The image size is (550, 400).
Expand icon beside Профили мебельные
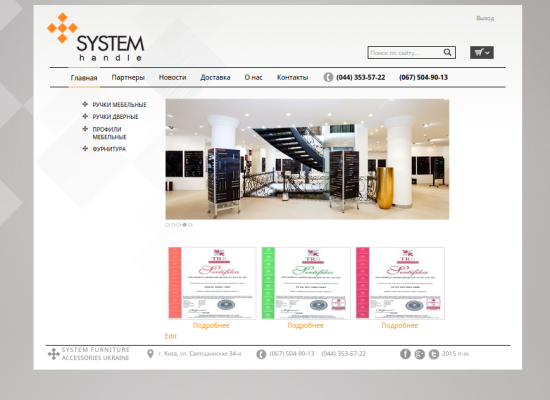(85, 129)
